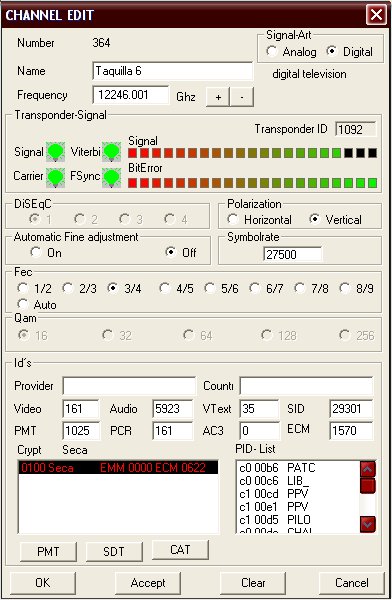Click the Accept button
The width and height of the screenshot is (392, 600).
(148, 583)
